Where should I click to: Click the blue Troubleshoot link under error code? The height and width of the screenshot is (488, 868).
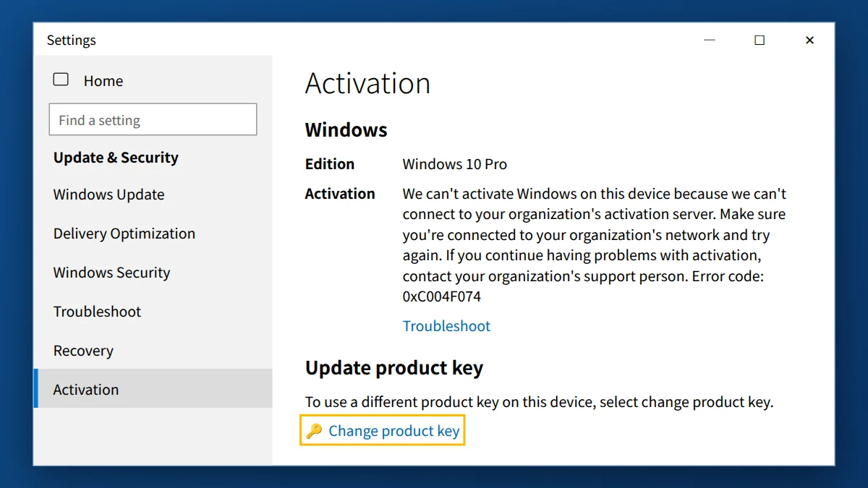pyautogui.click(x=446, y=326)
